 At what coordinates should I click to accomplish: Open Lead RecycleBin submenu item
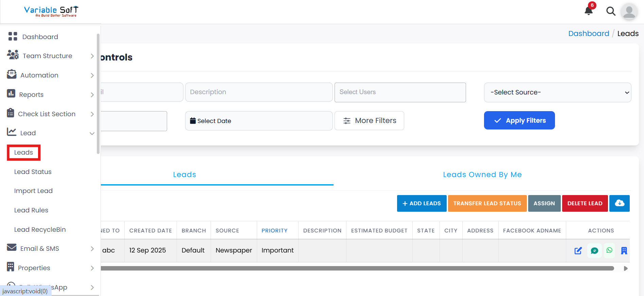[x=40, y=230]
